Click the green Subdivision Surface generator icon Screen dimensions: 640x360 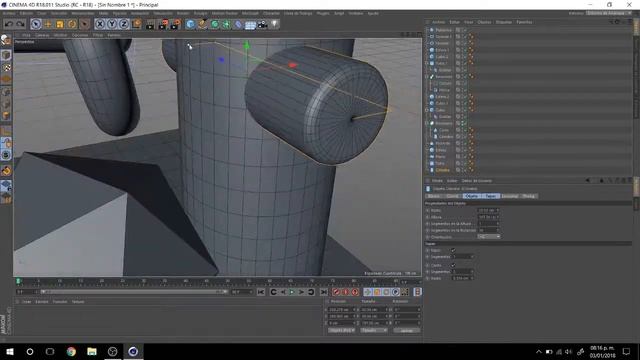pyautogui.click(x=215, y=24)
